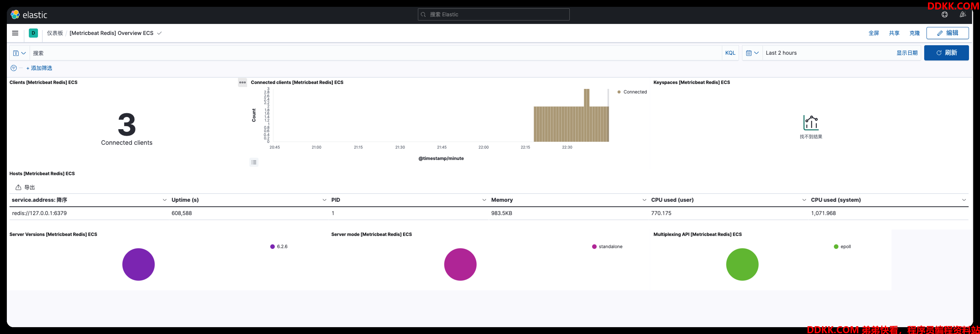Switch query language via KQL button
This screenshot has width=980, height=334.
tap(730, 53)
